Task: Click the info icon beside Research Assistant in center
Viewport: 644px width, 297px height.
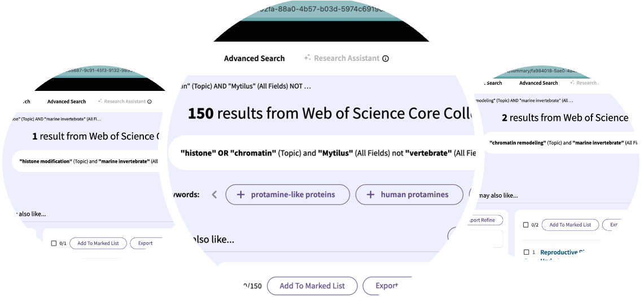Action: pyautogui.click(x=385, y=58)
